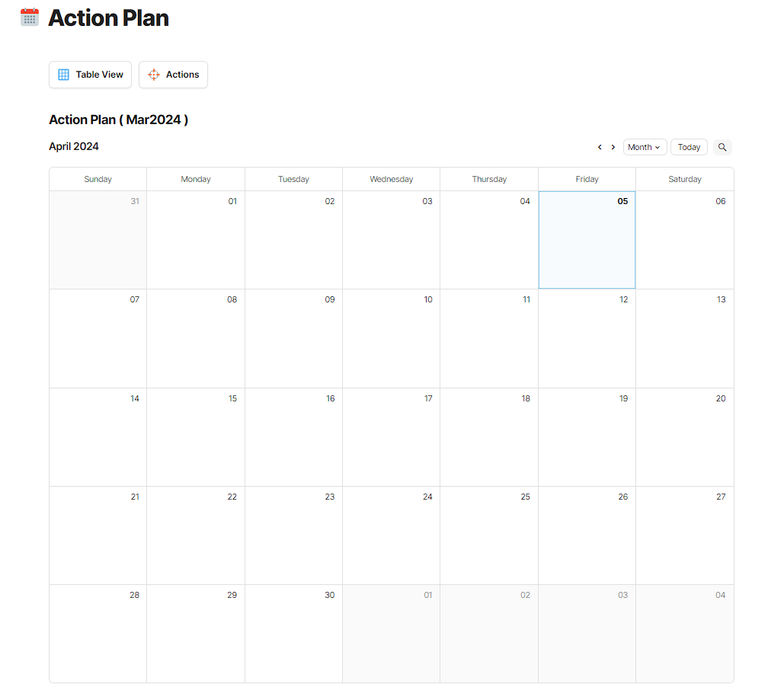This screenshot has height=700, width=768.
Task: Go to the previous month arrow
Action: click(x=600, y=147)
